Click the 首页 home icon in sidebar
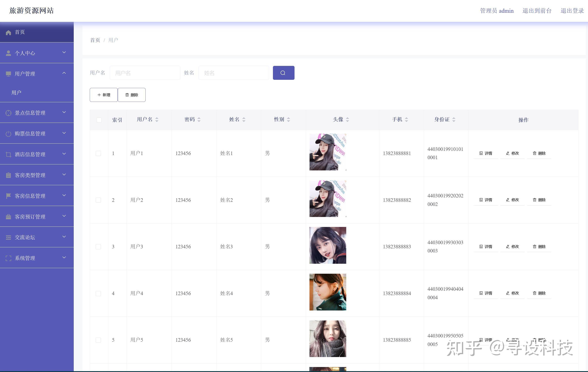588x372 pixels. pos(8,32)
